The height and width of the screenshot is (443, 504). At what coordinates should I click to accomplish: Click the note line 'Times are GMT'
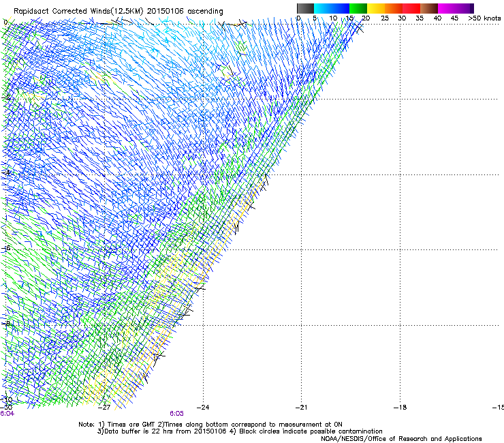[131, 425]
